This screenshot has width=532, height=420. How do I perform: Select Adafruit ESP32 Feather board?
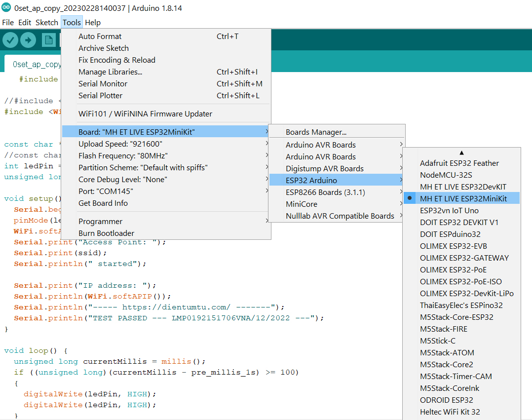pos(461,163)
